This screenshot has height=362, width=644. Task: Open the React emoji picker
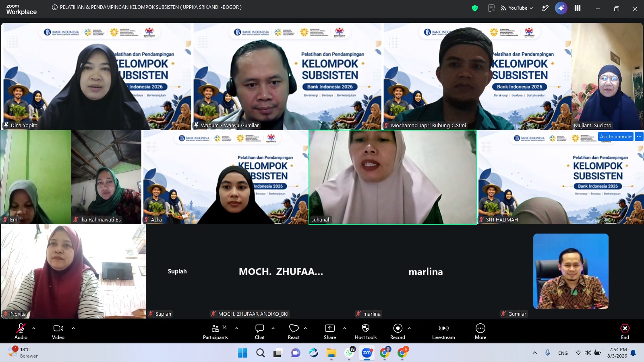pyautogui.click(x=294, y=332)
